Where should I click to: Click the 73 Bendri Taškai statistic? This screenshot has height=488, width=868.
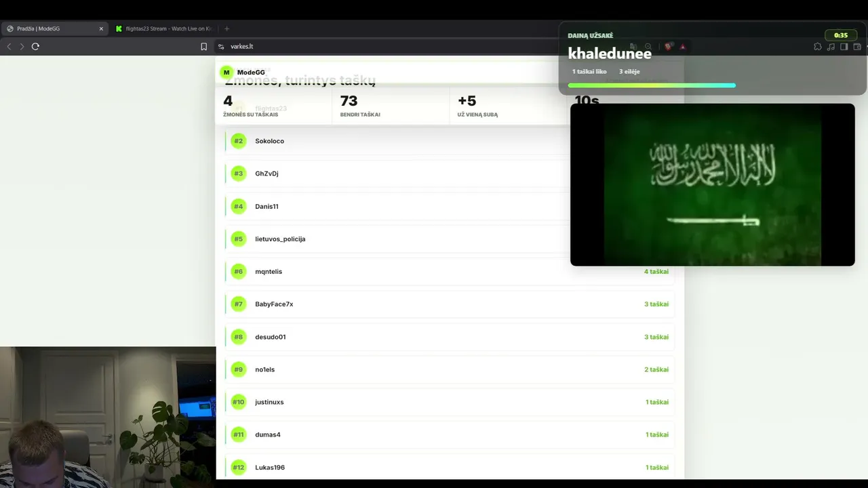pos(360,106)
